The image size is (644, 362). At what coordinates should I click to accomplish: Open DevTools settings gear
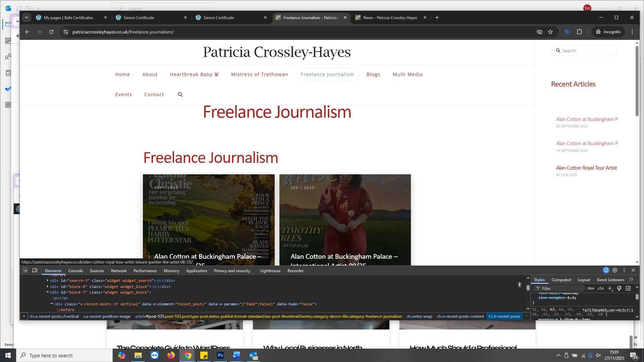pos(615,270)
